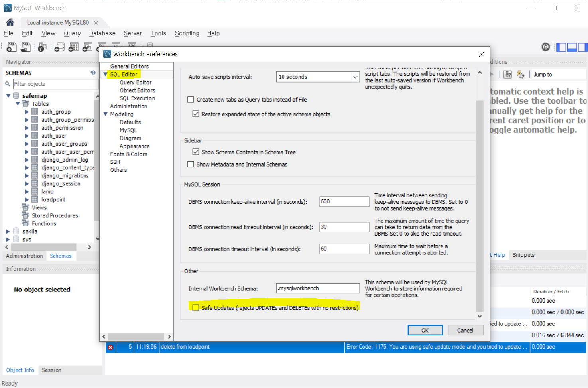588x388 pixels.
Task: Close the Local instance MySQL80 tab
Action: 96,23
